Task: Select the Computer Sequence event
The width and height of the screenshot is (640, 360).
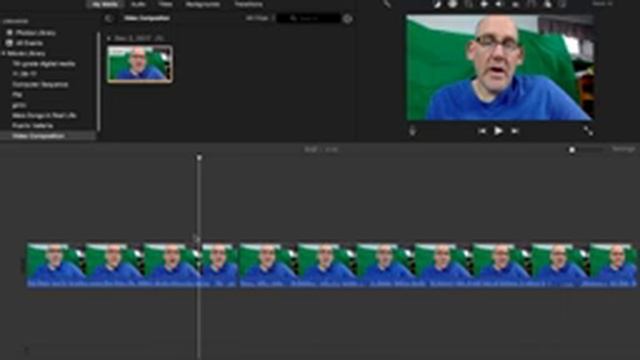Action: (40, 84)
